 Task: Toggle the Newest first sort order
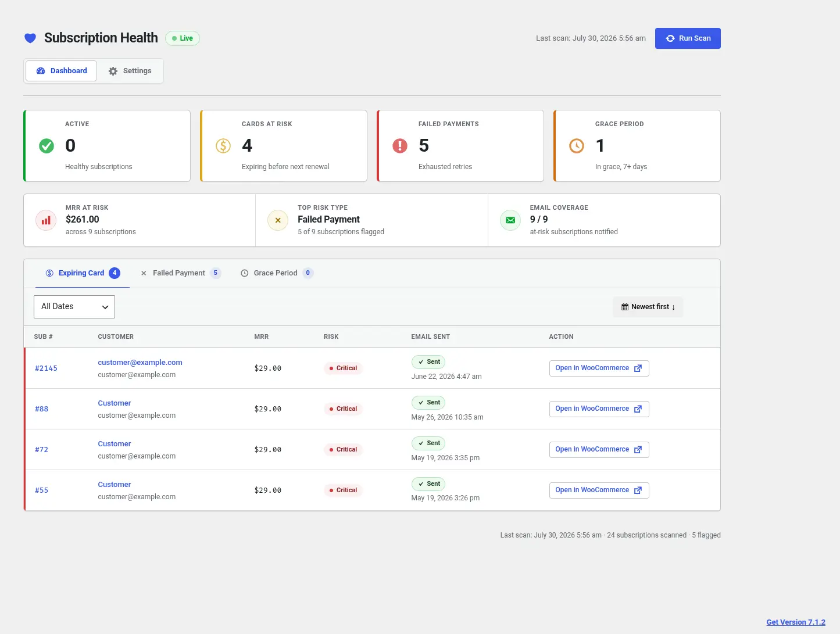point(648,307)
